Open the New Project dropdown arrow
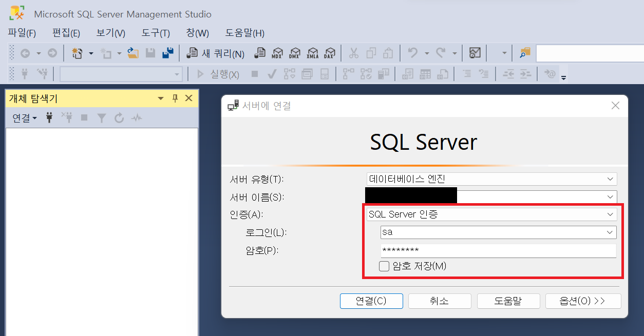Viewport: 644px width, 336px height. pyautogui.click(x=91, y=53)
